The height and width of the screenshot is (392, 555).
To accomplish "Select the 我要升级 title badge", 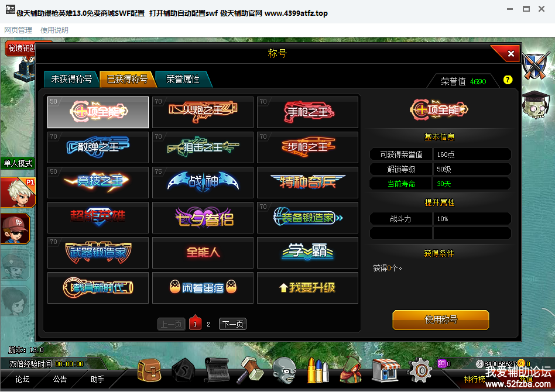I will point(307,288).
